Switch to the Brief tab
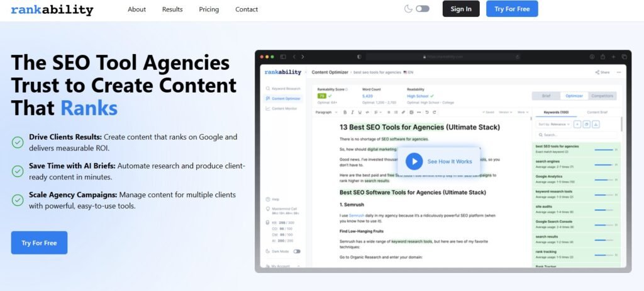 click(546, 96)
